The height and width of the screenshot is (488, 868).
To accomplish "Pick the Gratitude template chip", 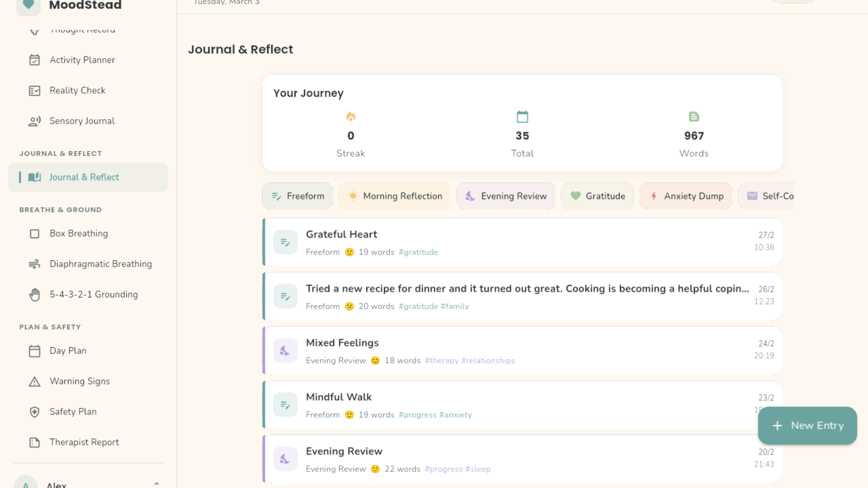I will 597,196.
